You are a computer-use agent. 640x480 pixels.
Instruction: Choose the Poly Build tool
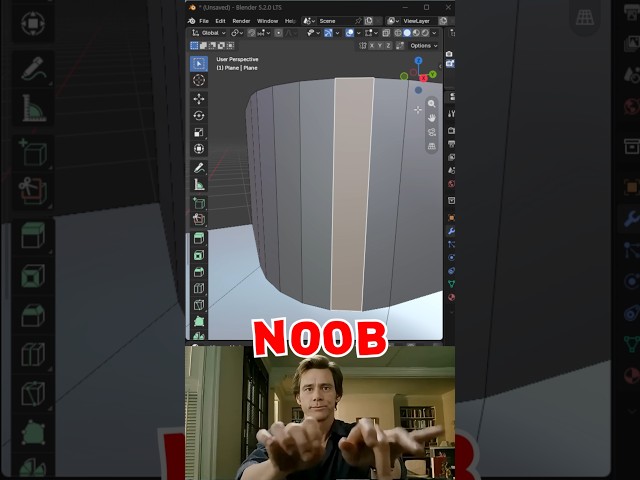(199, 322)
